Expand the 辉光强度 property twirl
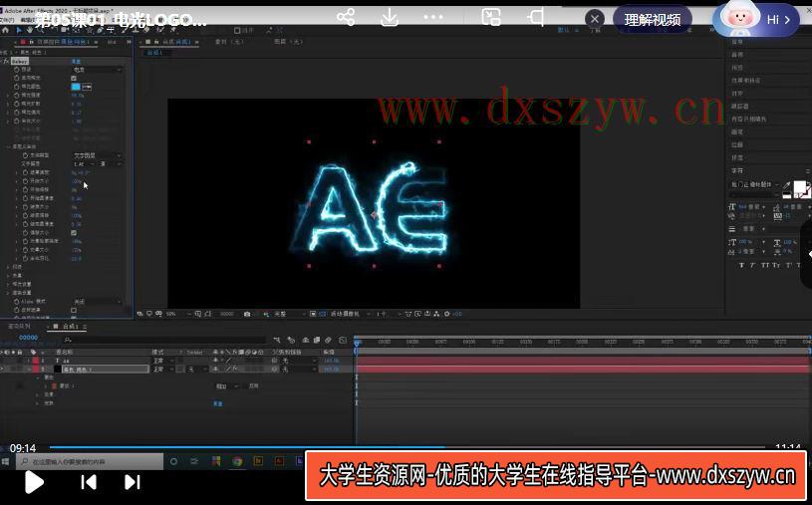Image resolution: width=812 pixels, height=505 pixels. 8,96
